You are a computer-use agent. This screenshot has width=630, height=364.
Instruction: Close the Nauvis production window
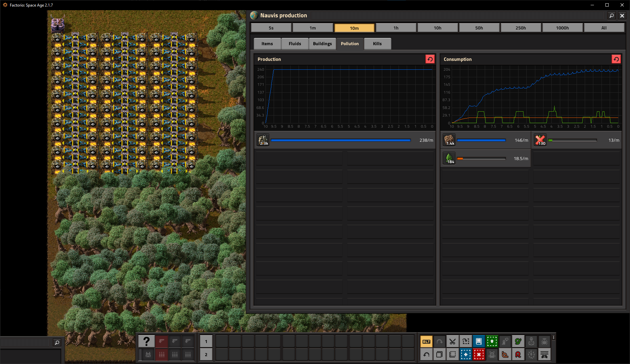pyautogui.click(x=622, y=15)
